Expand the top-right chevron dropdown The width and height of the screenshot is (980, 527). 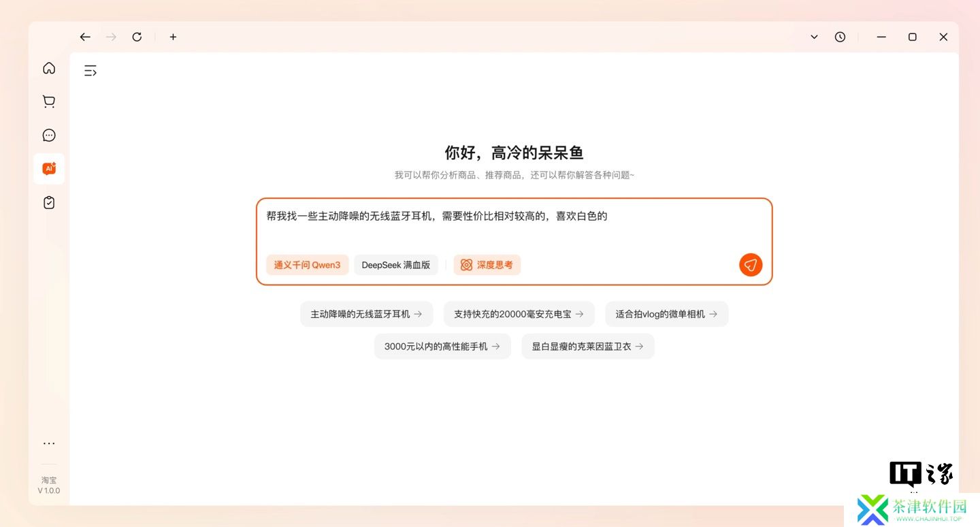point(814,37)
